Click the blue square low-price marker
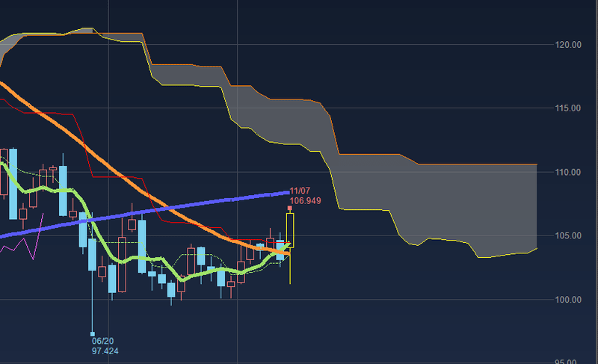This screenshot has width=598, height=364. tap(92, 334)
